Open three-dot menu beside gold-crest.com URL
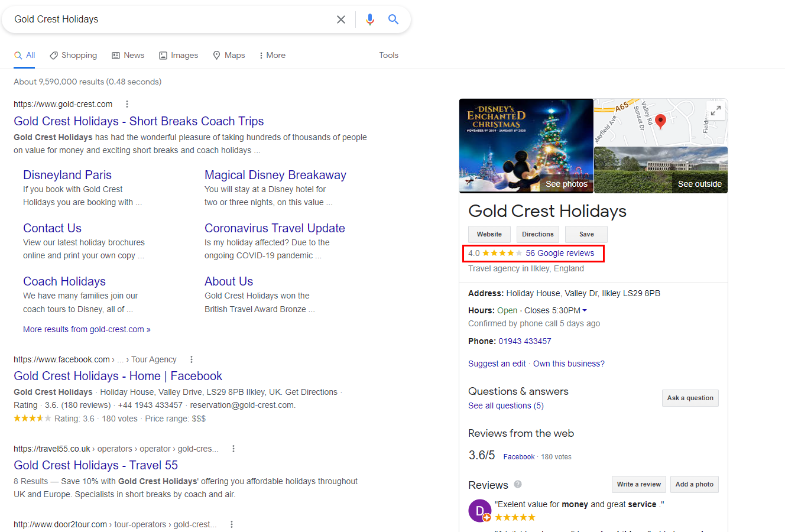 point(126,104)
